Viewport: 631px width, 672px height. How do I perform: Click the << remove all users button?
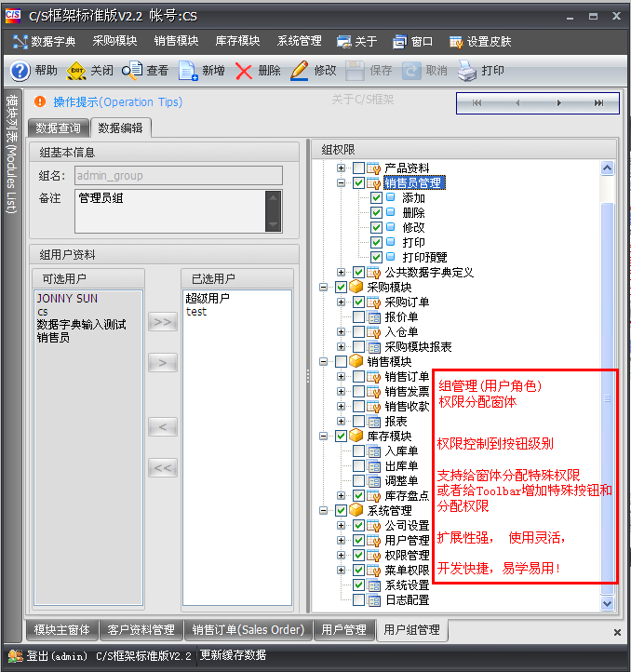[x=163, y=468]
